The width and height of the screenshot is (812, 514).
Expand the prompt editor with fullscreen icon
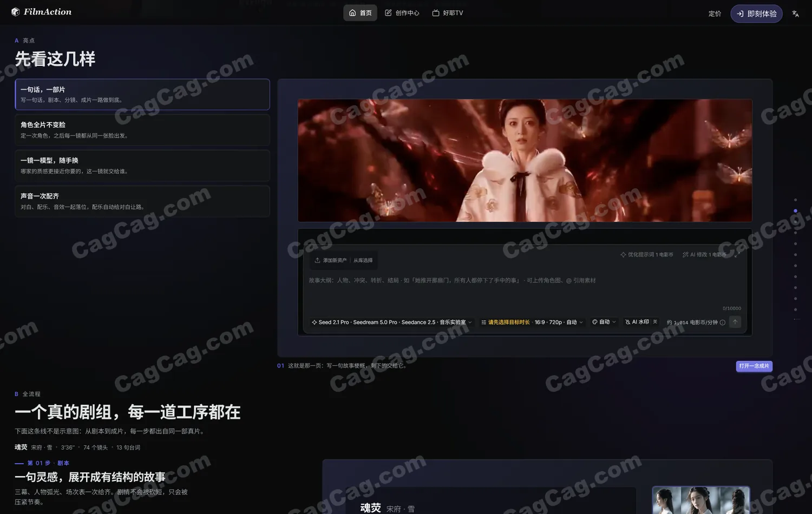[x=736, y=254]
